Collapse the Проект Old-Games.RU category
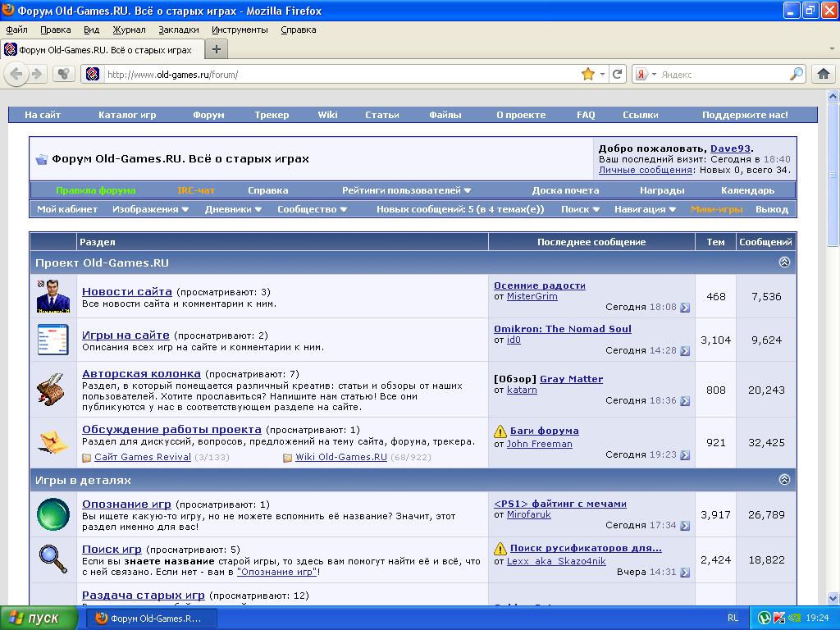The height and width of the screenshot is (630, 840). pyautogui.click(x=784, y=262)
